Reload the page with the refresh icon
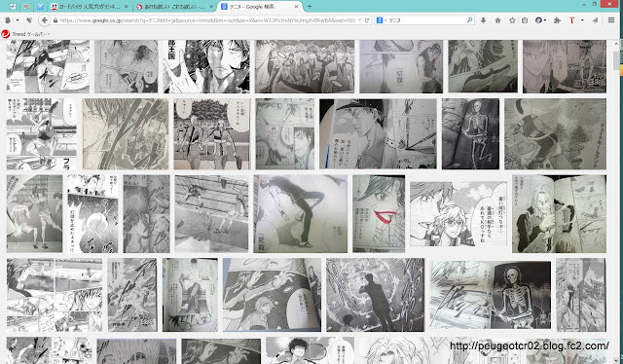The height and width of the screenshot is (364, 623). (367, 20)
